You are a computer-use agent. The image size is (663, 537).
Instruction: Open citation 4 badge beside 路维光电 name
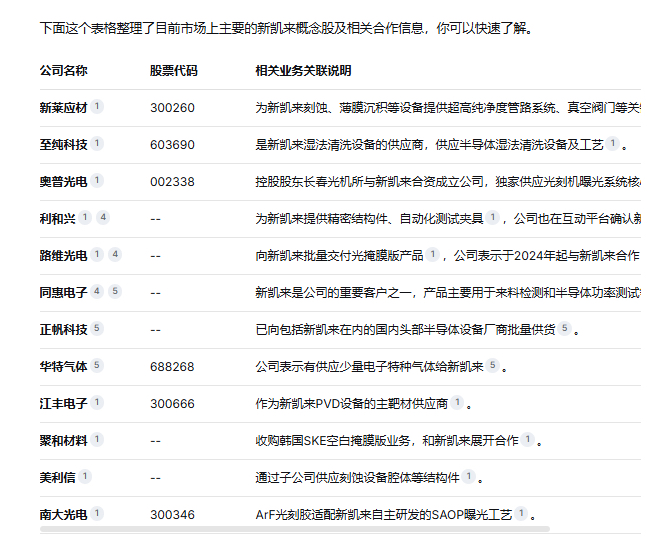point(115,255)
